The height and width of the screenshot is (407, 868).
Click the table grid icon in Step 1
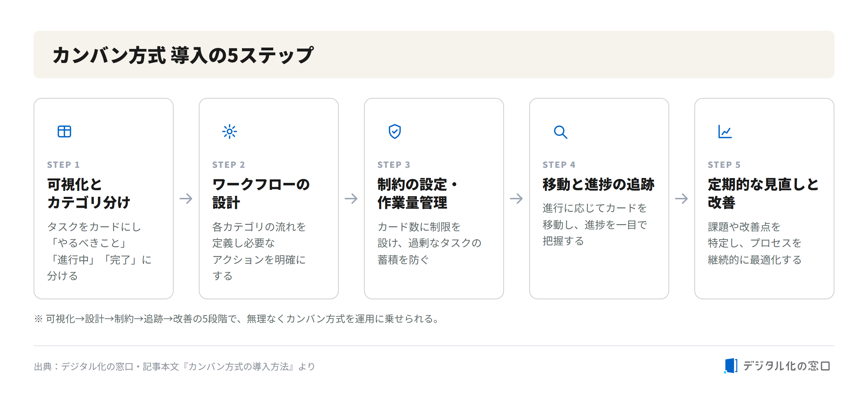pyautogui.click(x=64, y=131)
